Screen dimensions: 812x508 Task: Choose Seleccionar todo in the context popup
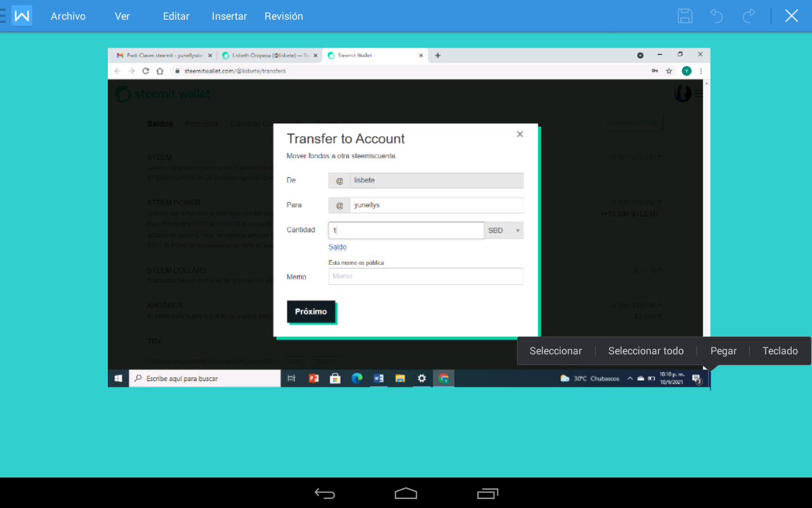[646, 351]
